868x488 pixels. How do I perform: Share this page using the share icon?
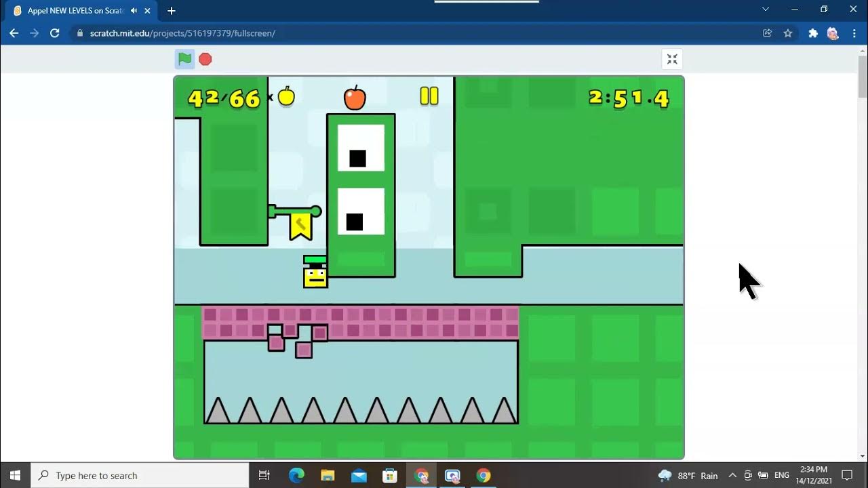(x=768, y=33)
